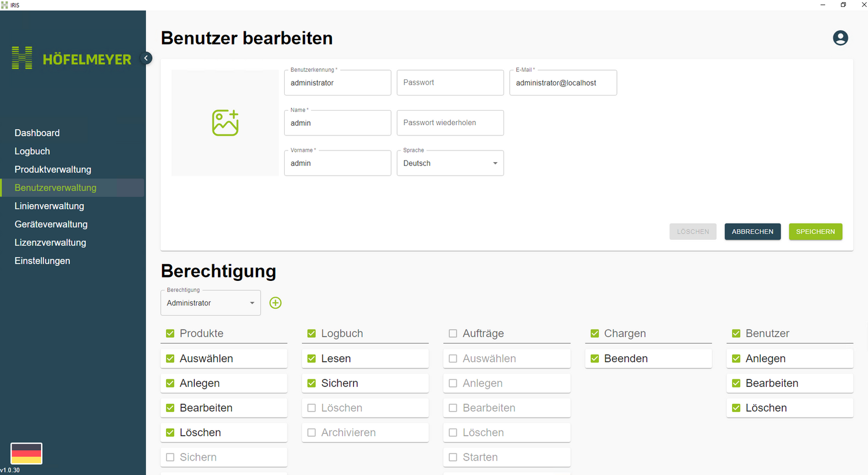Click the add profile image icon

click(x=225, y=123)
